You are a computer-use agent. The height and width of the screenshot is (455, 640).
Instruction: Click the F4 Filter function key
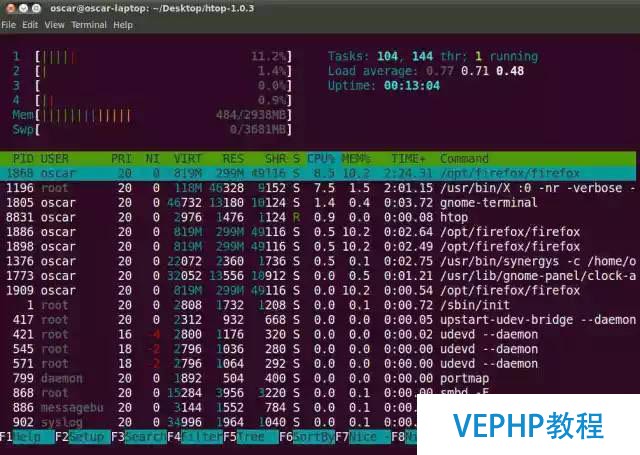(x=195, y=437)
